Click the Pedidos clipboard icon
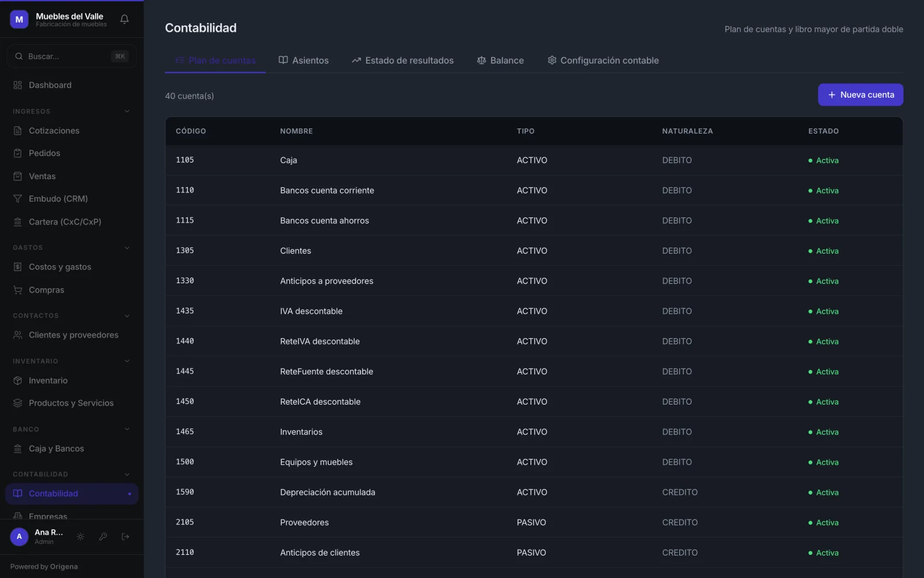The width and height of the screenshot is (924, 578). tap(17, 153)
